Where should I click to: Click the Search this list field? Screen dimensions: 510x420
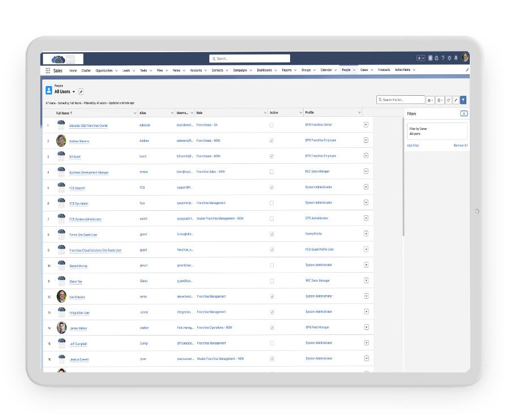click(x=402, y=100)
